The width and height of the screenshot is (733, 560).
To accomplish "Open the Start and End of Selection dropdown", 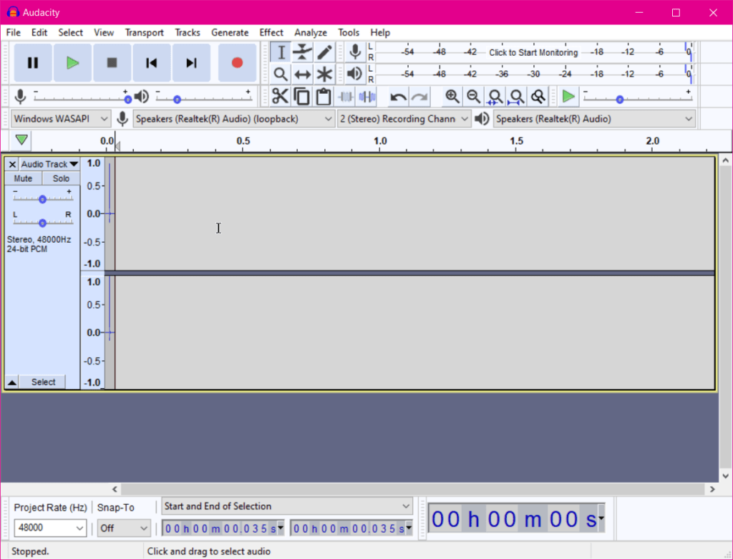I will click(287, 506).
